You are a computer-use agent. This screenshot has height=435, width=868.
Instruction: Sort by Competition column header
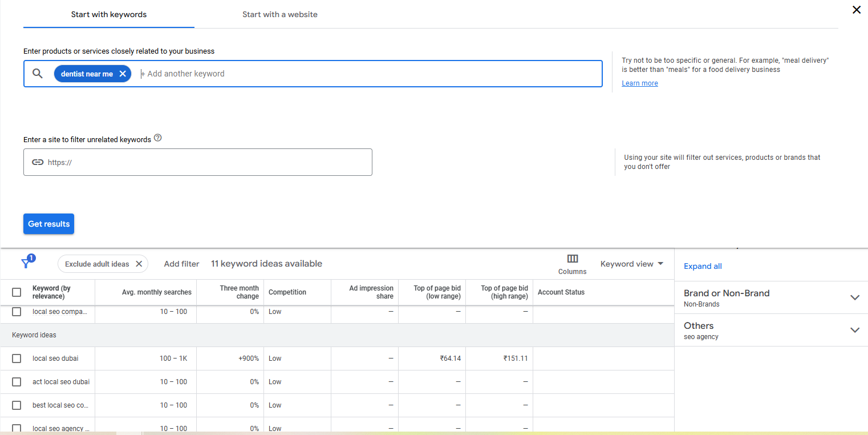click(287, 292)
